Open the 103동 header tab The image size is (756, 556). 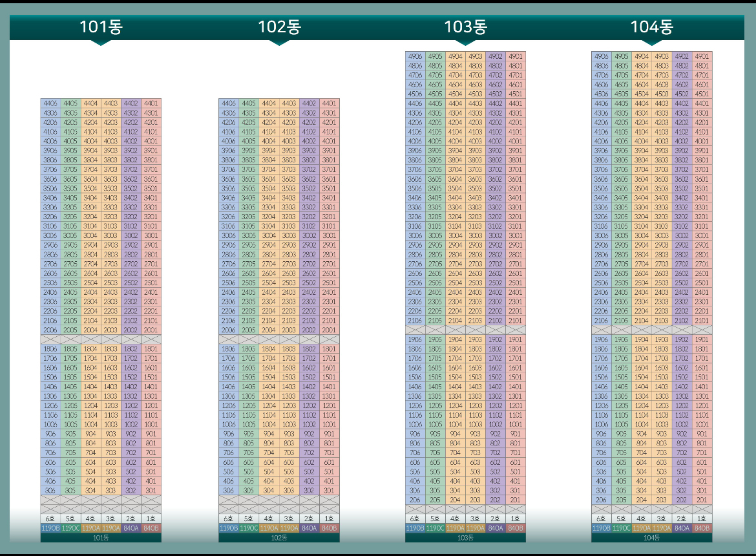click(465, 27)
